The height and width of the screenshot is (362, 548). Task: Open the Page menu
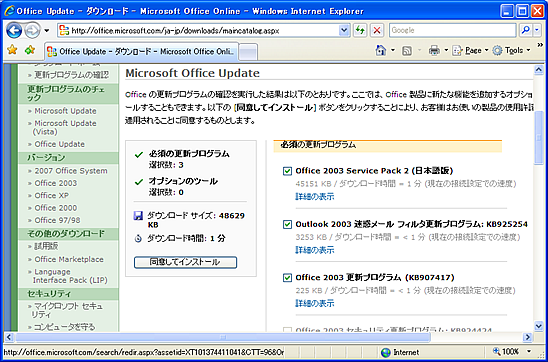[470, 51]
